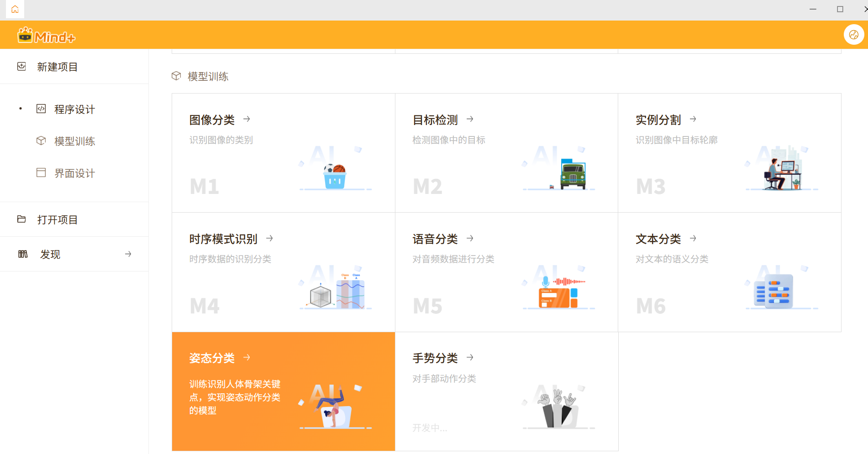The height and width of the screenshot is (454, 868).
Task: Click the arrow next to 图像分类
Action: coord(247,119)
